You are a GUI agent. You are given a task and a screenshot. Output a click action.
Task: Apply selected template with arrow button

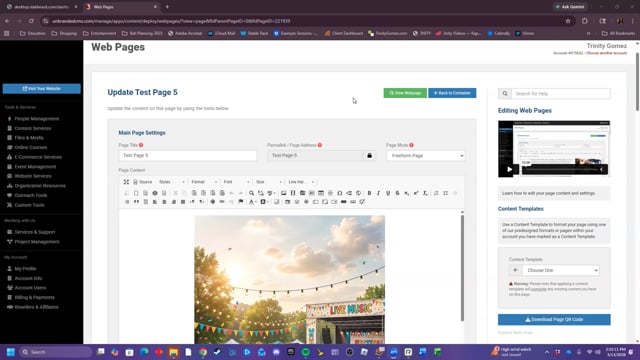point(516,270)
